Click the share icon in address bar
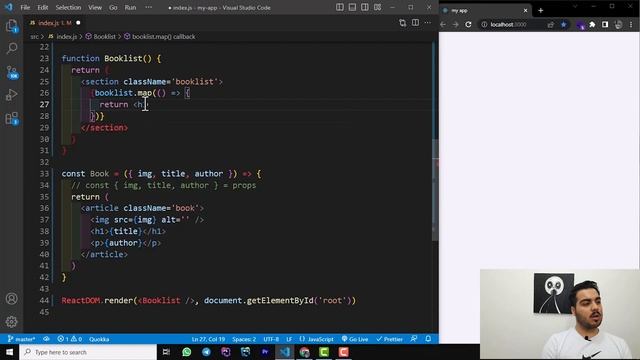Viewport: 640px width, 360px height. coord(551,24)
